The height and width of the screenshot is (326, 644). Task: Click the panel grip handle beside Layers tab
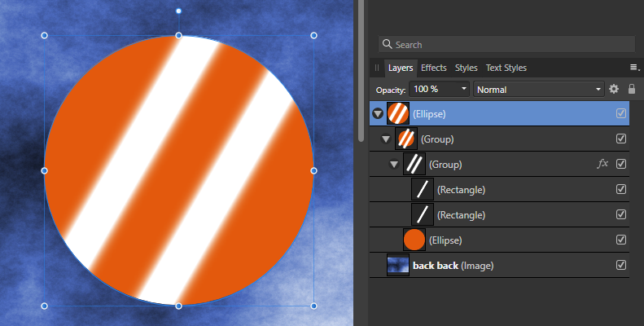point(377,68)
